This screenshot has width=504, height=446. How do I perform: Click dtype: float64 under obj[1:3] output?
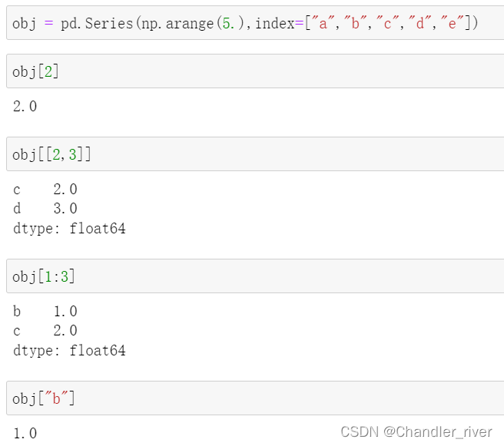pyautogui.click(x=69, y=351)
